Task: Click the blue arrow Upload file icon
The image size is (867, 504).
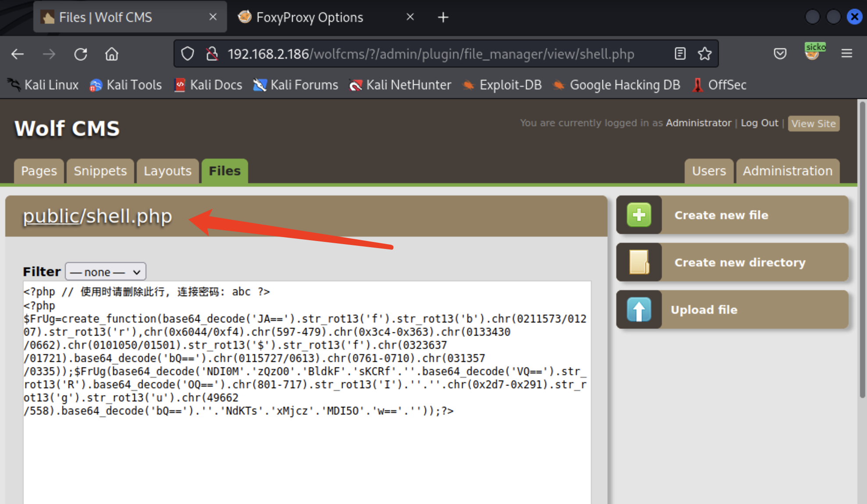Action: coord(639,309)
